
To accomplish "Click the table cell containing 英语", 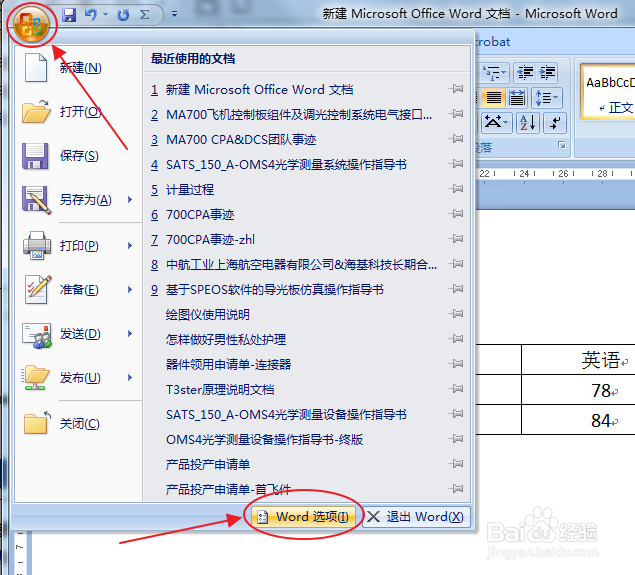I will click(578, 360).
